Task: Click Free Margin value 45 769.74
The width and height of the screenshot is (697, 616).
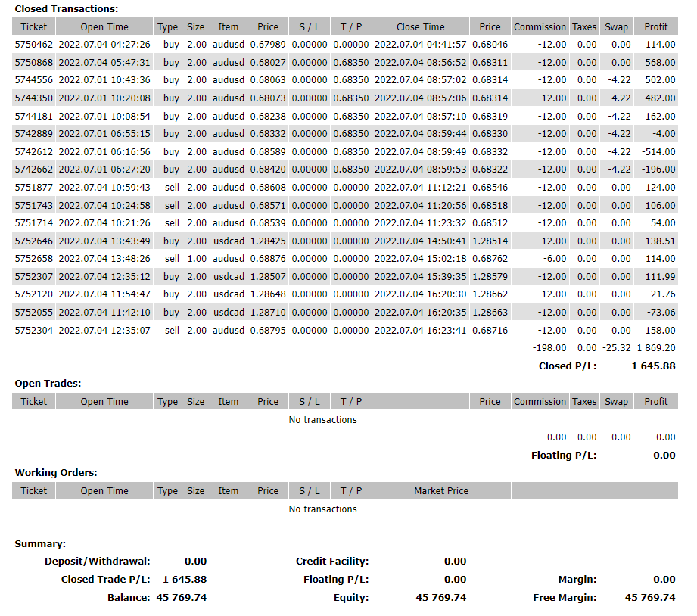Action: tap(650, 597)
